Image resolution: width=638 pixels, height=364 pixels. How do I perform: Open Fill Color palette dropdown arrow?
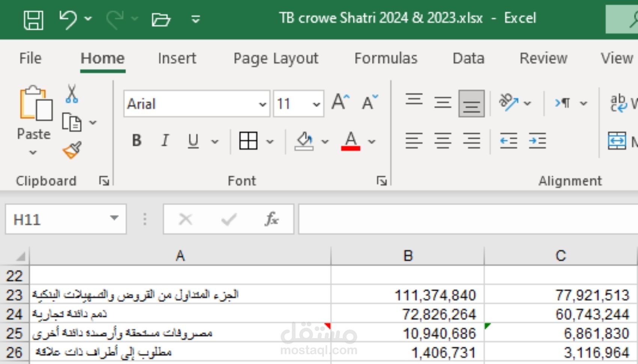[x=325, y=141]
